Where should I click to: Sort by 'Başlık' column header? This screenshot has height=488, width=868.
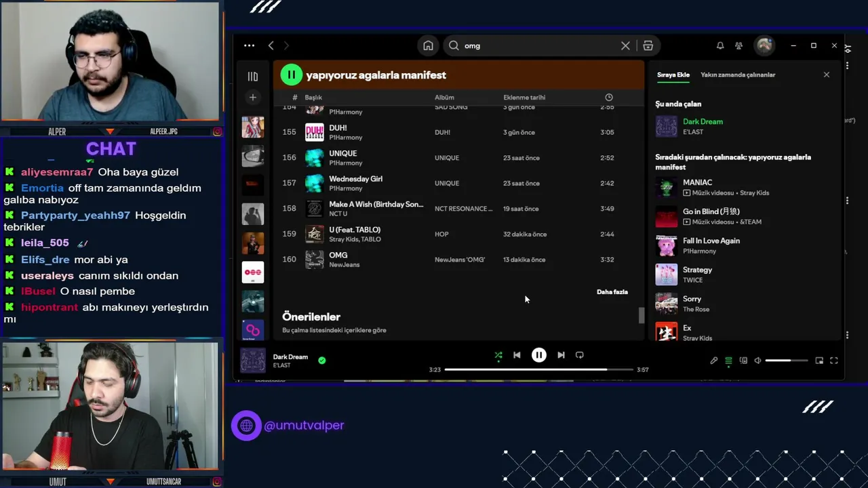coord(313,98)
